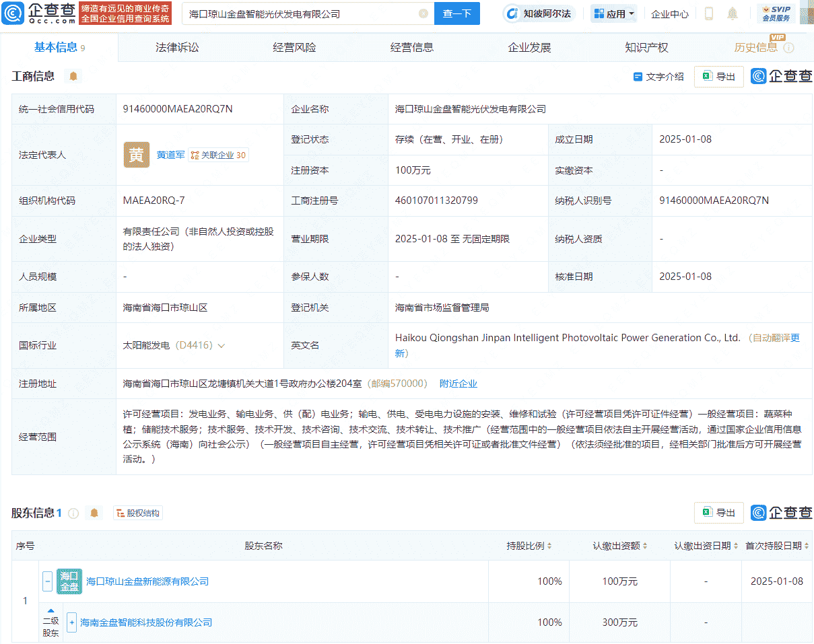Click the 查一下 search button
Screen dimensions: 814x644
click(x=457, y=13)
